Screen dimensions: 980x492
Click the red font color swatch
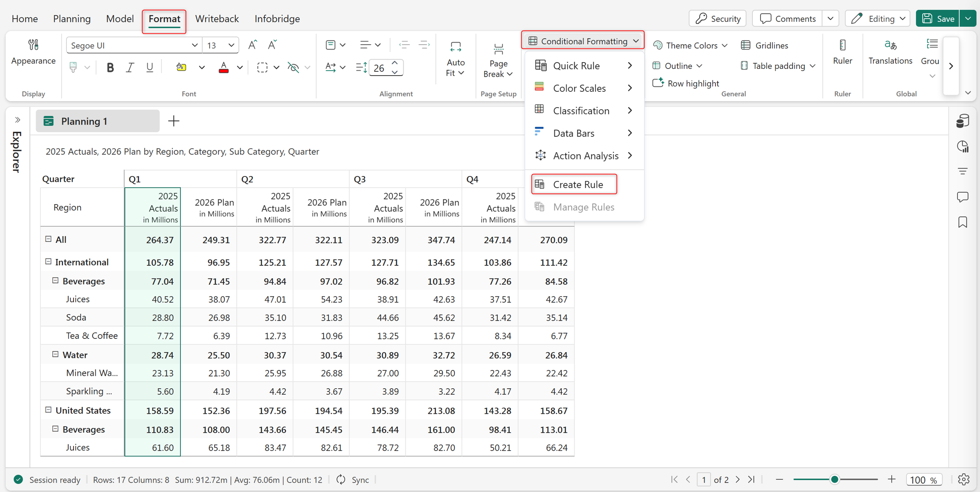pyautogui.click(x=223, y=67)
